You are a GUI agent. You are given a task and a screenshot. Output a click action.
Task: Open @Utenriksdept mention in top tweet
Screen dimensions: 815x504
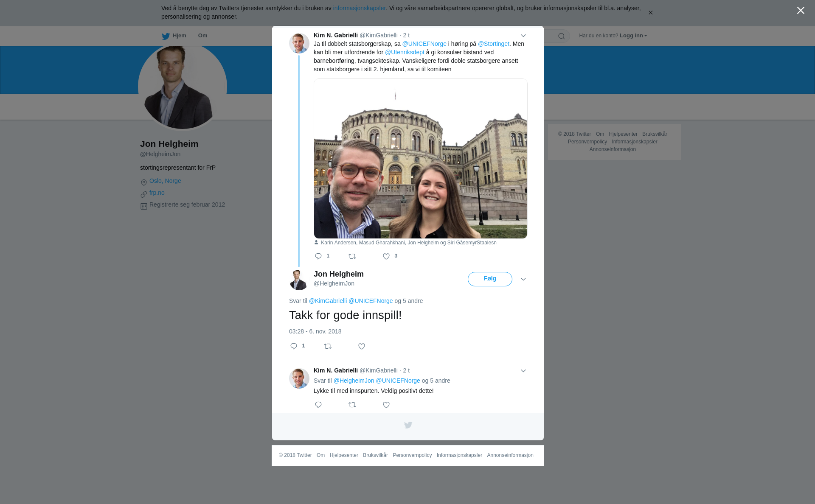tap(405, 52)
